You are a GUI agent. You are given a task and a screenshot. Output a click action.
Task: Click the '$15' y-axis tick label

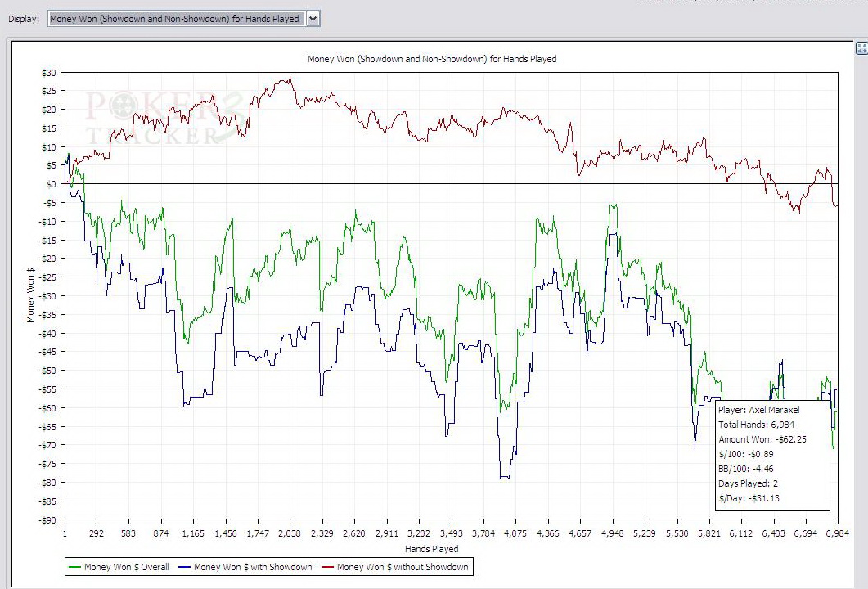point(49,128)
